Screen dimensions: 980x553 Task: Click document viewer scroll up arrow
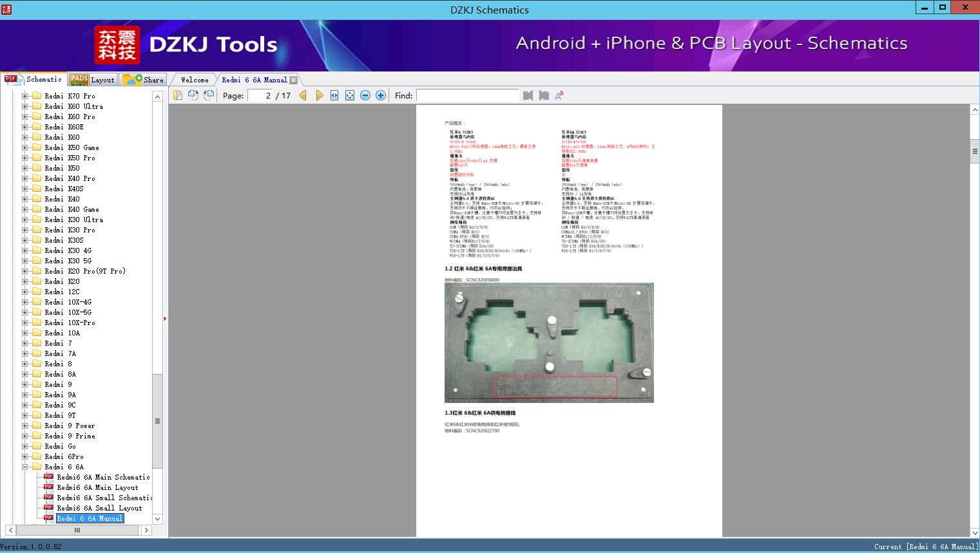[x=975, y=110]
